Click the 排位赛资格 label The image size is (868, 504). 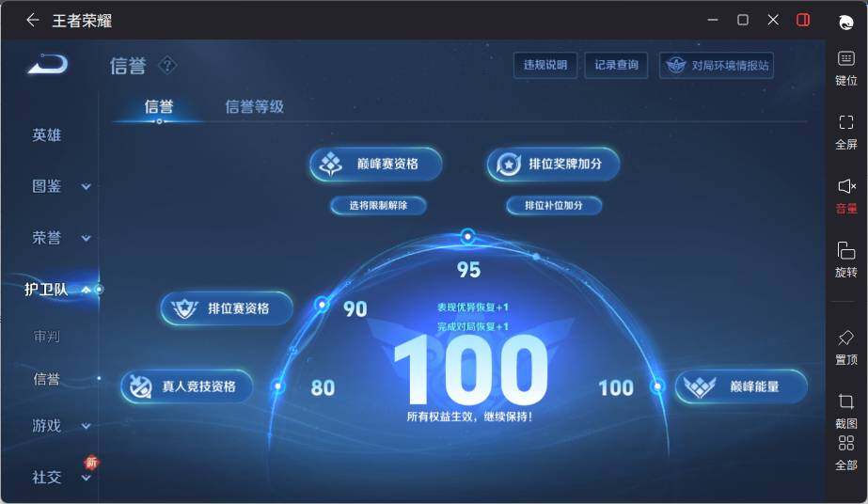239,308
